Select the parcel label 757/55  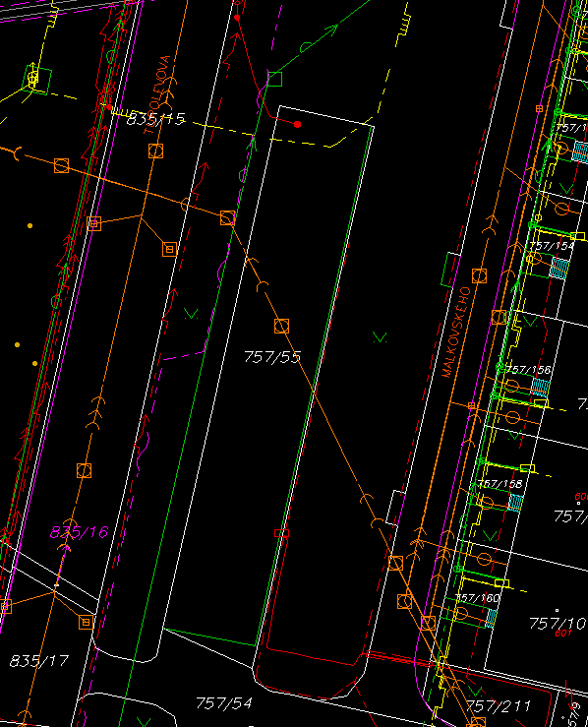[x=272, y=357]
